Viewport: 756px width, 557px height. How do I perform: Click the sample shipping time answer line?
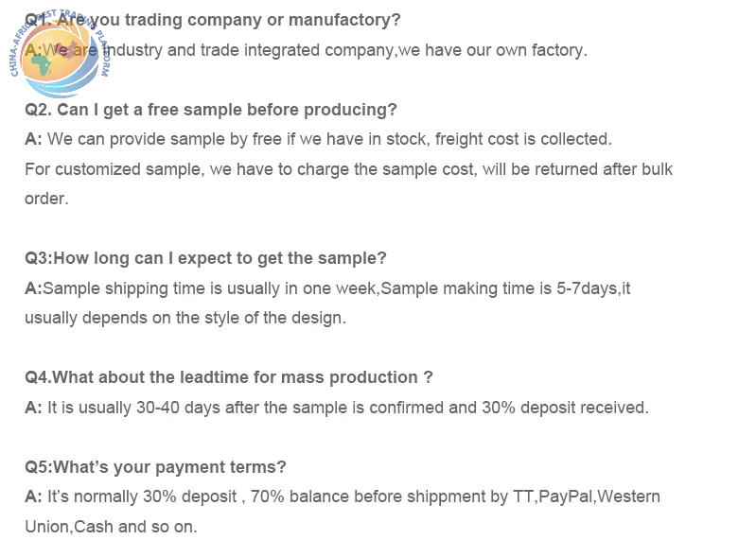pos(328,288)
